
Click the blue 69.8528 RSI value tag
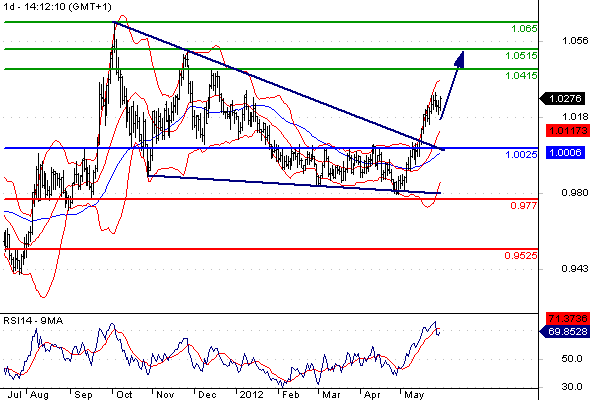[564, 332]
